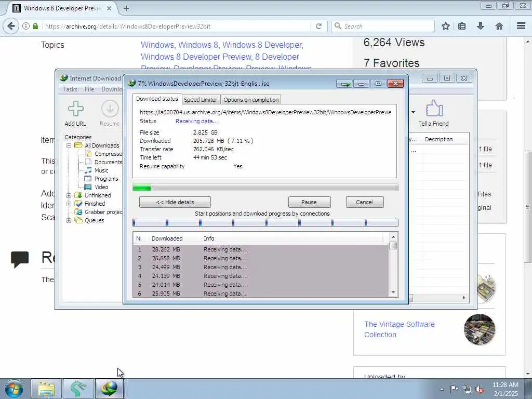Select the Documents category
Image resolution: width=532 pixels, height=399 pixels.
104,162
